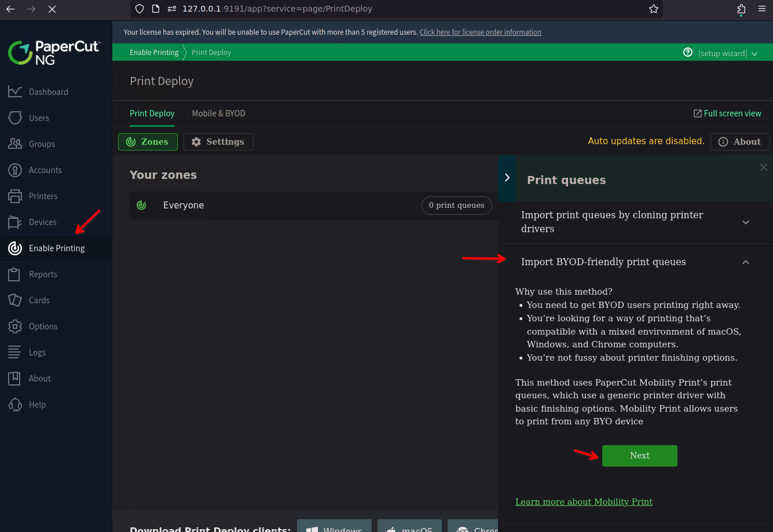Close the Print queues panel
This screenshot has height=532, width=773.
click(764, 167)
